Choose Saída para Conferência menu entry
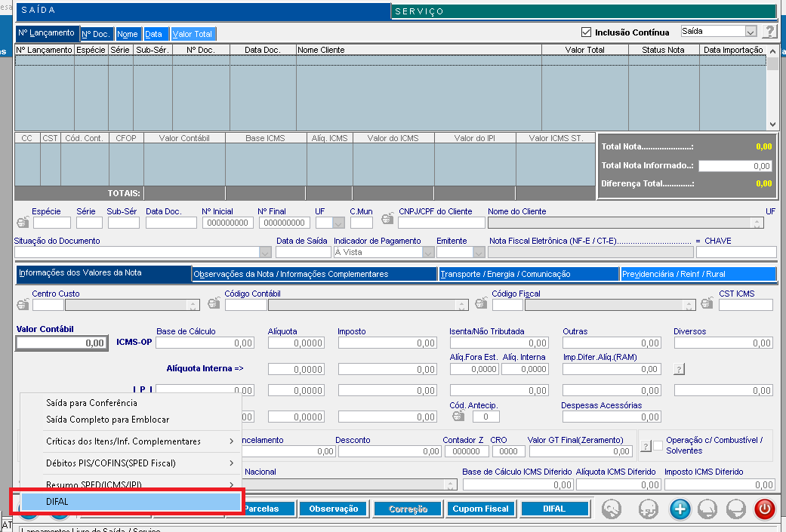The width and height of the screenshot is (786, 532). click(91, 403)
